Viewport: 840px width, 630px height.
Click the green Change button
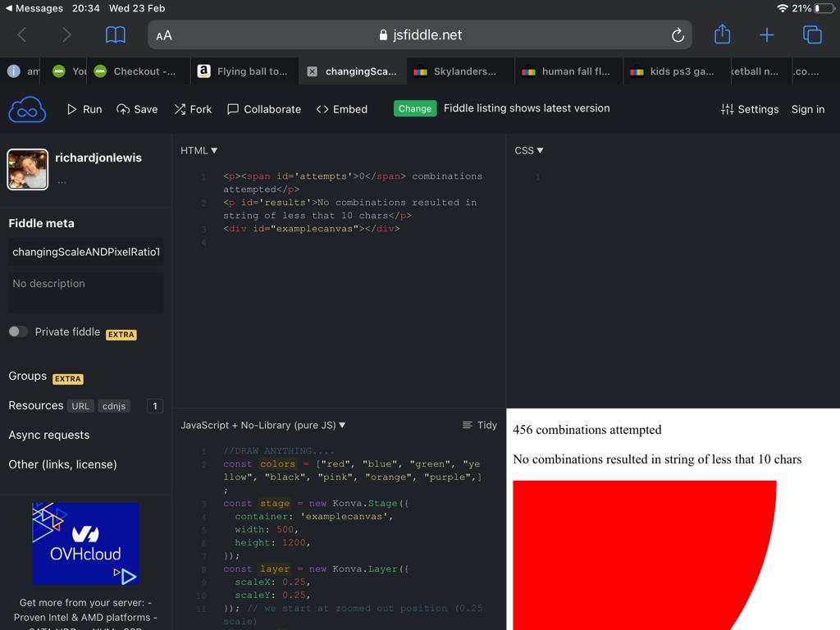coord(415,107)
